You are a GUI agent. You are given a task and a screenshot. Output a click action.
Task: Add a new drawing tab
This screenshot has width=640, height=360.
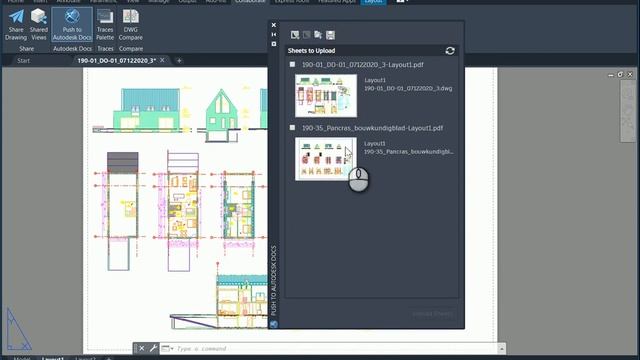click(x=179, y=60)
